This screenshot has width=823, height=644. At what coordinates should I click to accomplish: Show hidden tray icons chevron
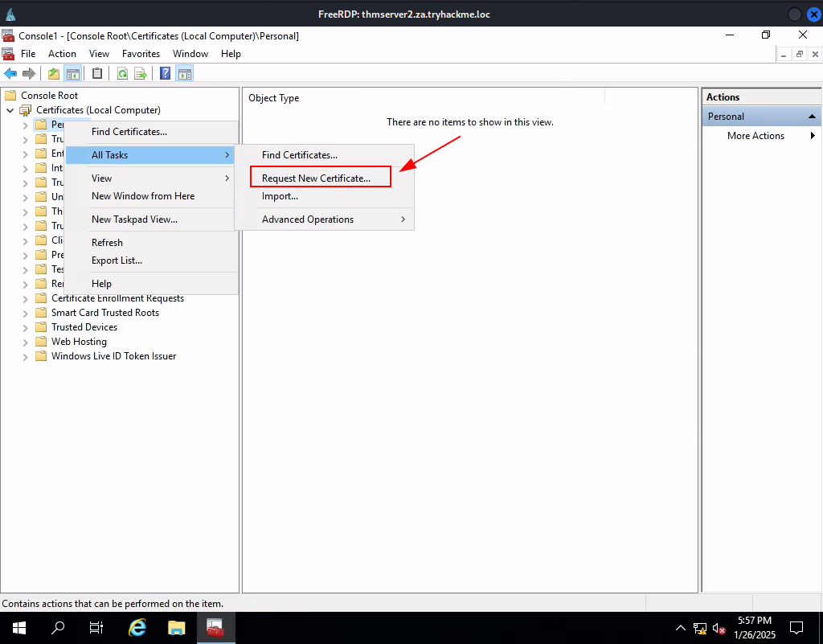tap(680, 628)
